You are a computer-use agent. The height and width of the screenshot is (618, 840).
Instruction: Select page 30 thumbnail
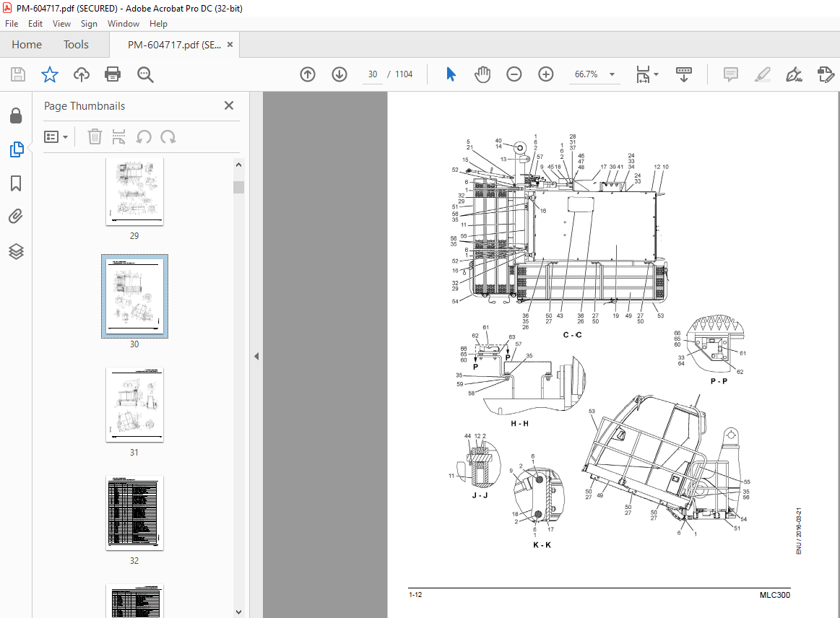tap(134, 296)
